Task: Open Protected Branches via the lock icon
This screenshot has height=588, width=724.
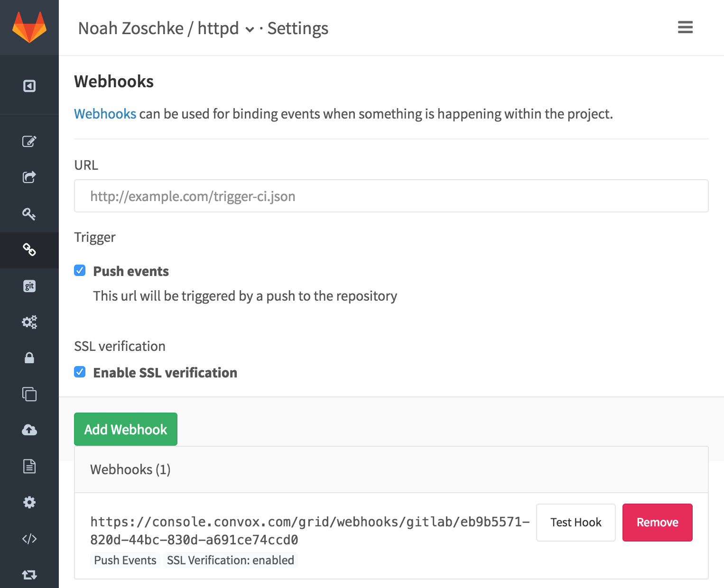Action: (x=29, y=358)
